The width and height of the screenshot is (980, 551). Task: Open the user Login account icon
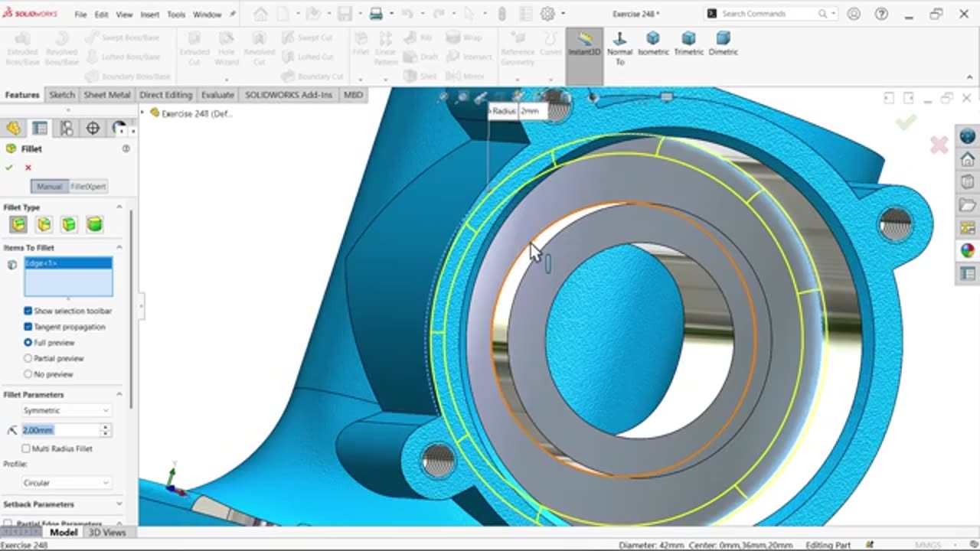coord(854,14)
